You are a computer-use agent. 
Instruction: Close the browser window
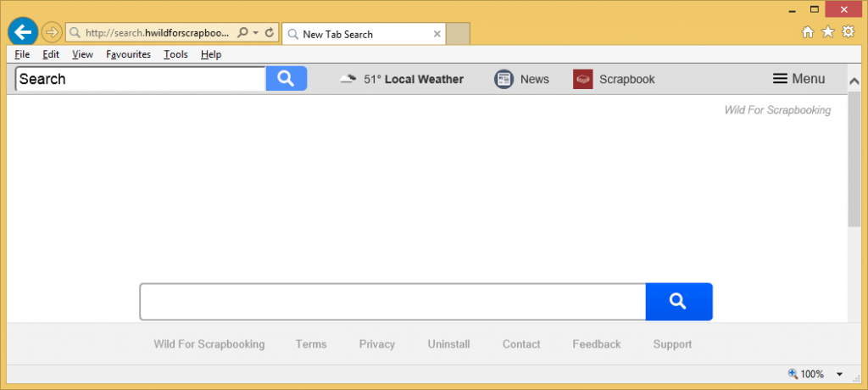click(x=844, y=8)
